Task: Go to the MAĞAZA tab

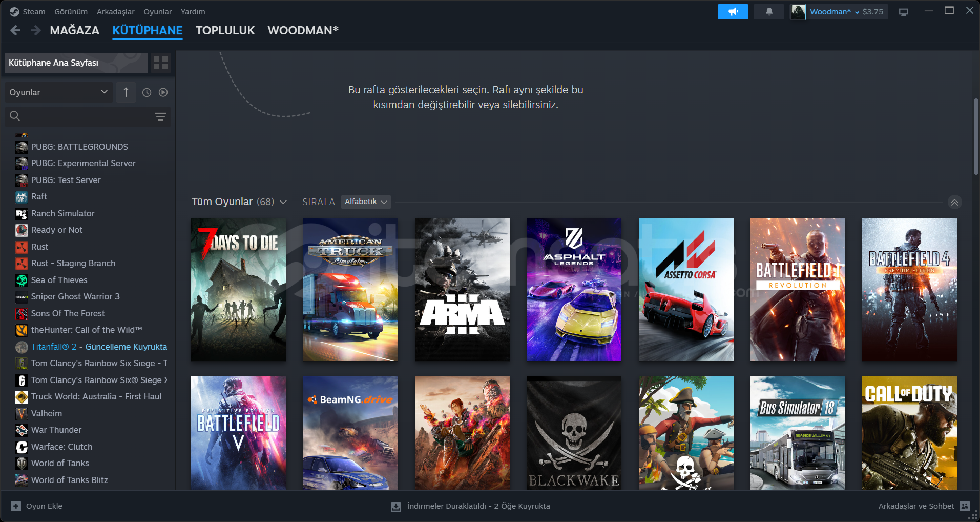Action: pos(75,31)
